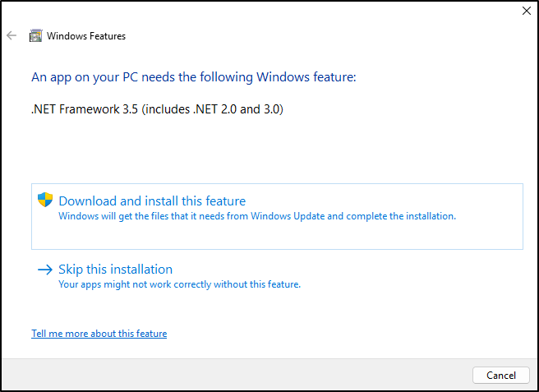The width and height of the screenshot is (539, 392).
Task: Click the Windows Features title text
Action: click(x=86, y=36)
